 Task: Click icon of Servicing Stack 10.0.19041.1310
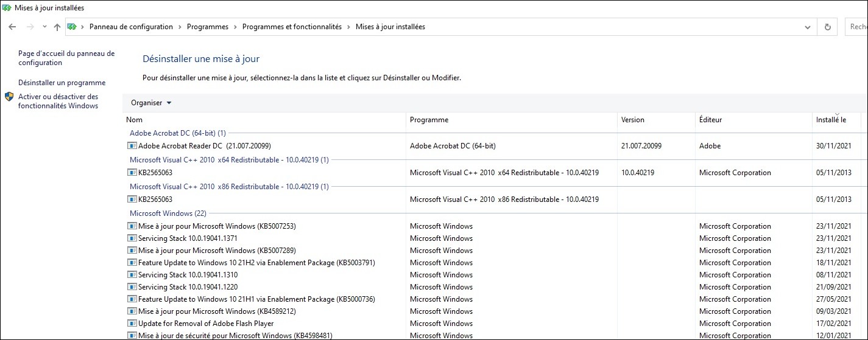[132, 275]
